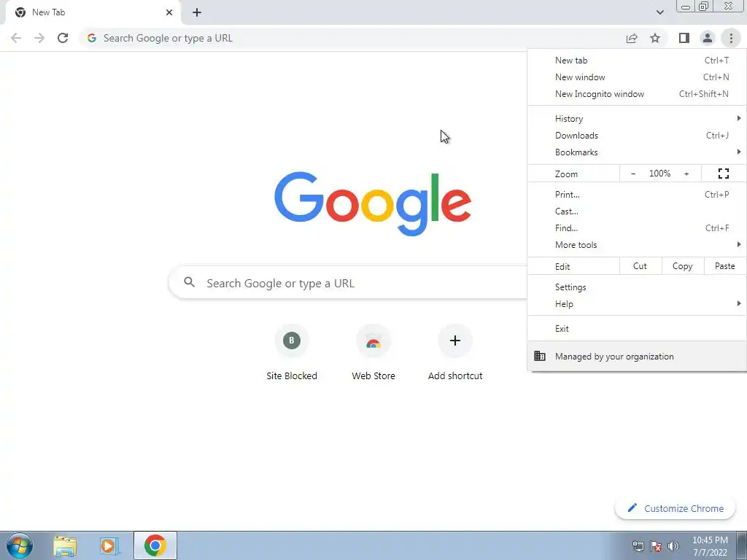The image size is (747, 560).
Task: Expand the History submenu
Action: click(x=637, y=119)
